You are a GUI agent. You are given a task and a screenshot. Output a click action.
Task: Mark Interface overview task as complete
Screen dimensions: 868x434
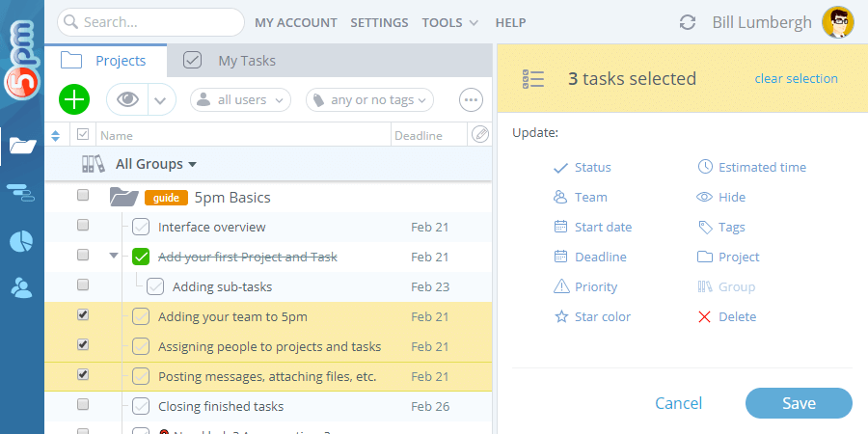(x=141, y=227)
